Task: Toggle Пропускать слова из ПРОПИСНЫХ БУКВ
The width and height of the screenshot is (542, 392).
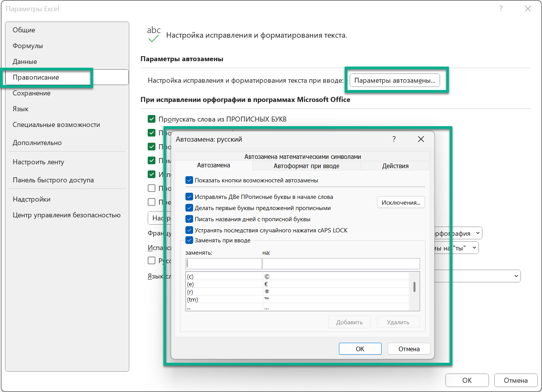Action: click(x=152, y=119)
